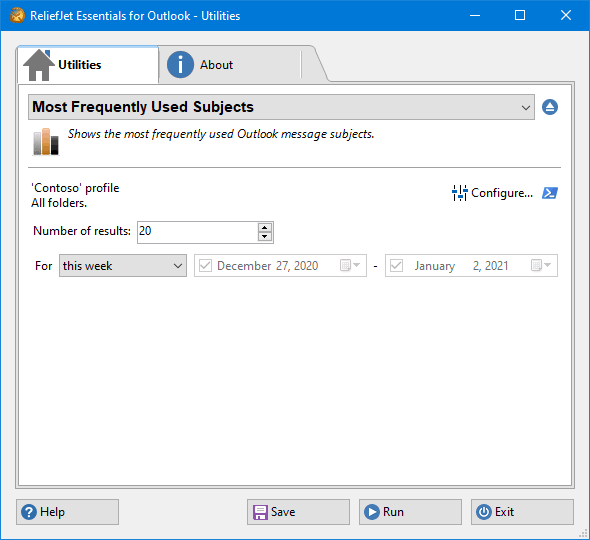The image size is (590, 540).
Task: Click the Run button
Action: [410, 512]
